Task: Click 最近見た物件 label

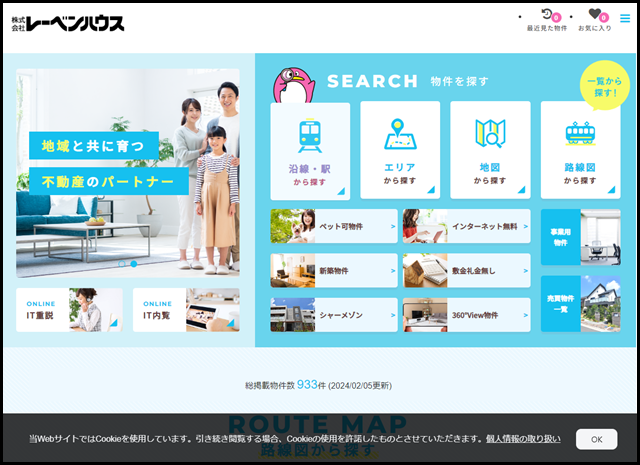Action: pyautogui.click(x=547, y=28)
